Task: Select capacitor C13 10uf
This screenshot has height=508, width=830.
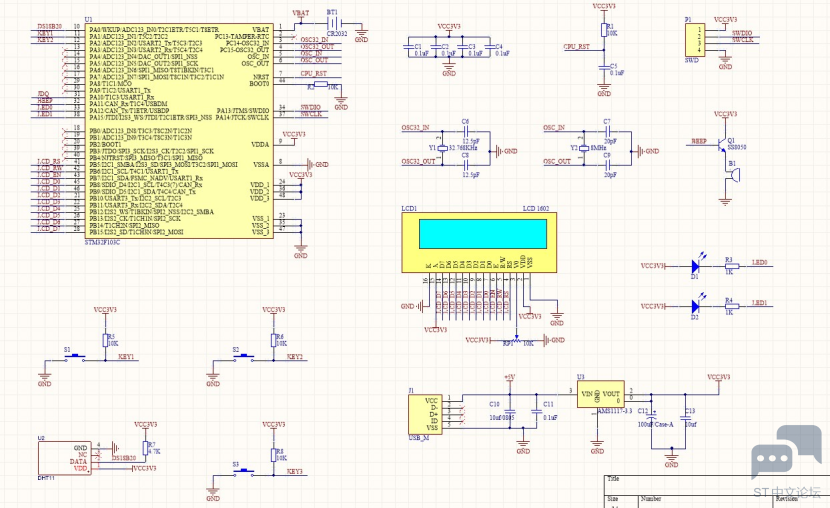Action: (x=685, y=417)
